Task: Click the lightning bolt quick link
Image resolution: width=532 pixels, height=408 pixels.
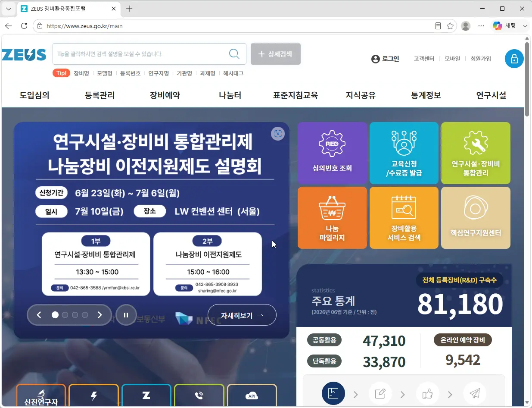Action: [x=93, y=396]
